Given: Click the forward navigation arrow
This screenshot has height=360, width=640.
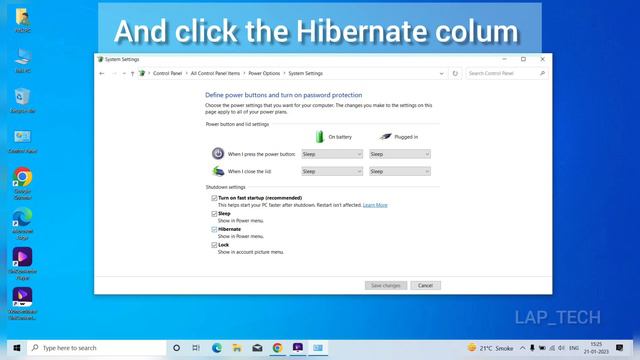Looking at the screenshot, I should [114, 73].
